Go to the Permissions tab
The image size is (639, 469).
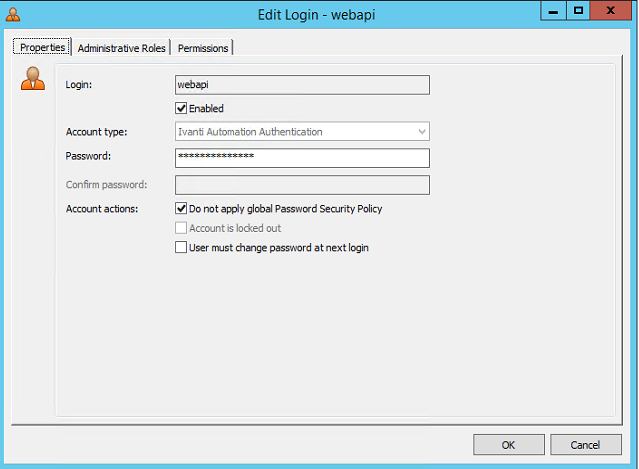point(203,48)
